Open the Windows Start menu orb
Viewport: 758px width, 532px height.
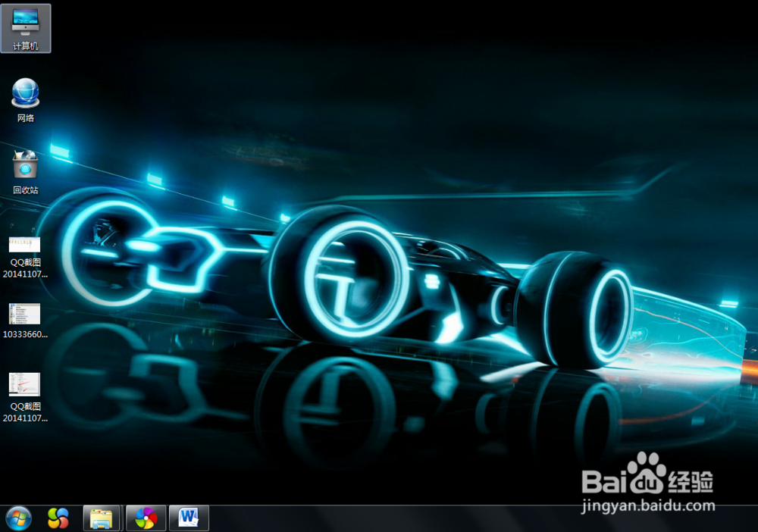point(18,519)
